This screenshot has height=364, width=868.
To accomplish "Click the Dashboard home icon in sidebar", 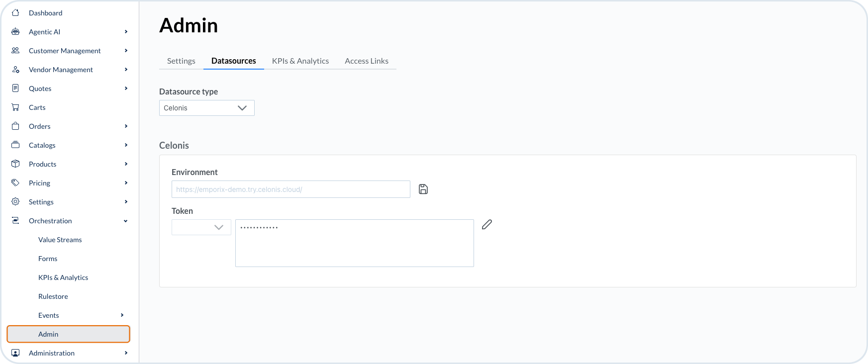I will pos(15,13).
